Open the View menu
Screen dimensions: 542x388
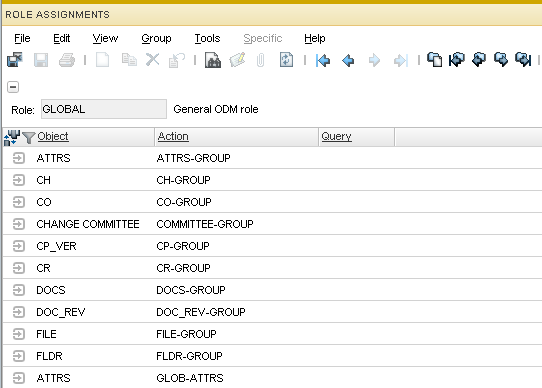[x=105, y=38]
